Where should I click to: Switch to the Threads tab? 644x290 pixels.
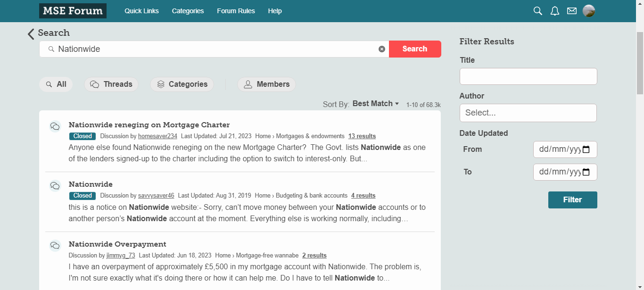pyautogui.click(x=111, y=84)
